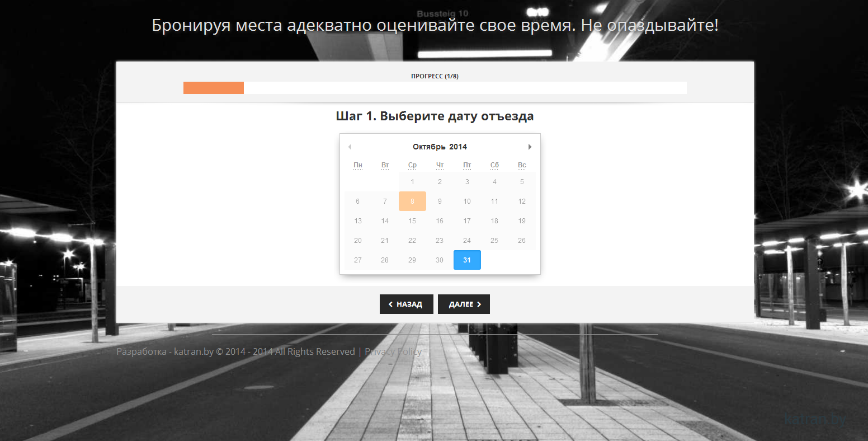Select October 26 Sunday date
The height and width of the screenshot is (441, 868).
click(x=522, y=241)
